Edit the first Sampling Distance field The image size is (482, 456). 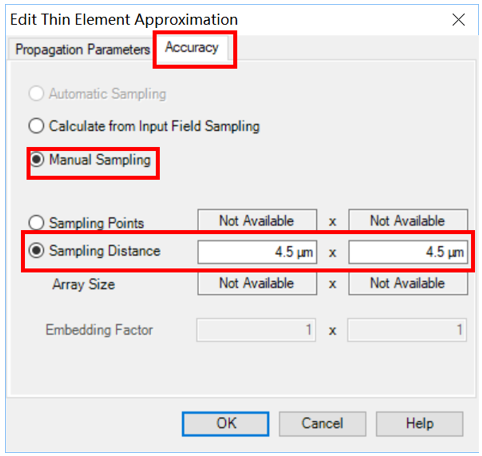(x=257, y=252)
